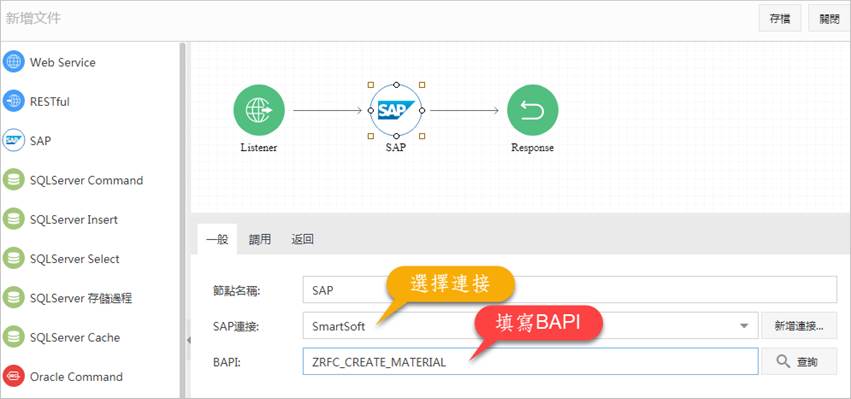Select the SQLServer Insert icon
851x399 pixels.
[14, 219]
